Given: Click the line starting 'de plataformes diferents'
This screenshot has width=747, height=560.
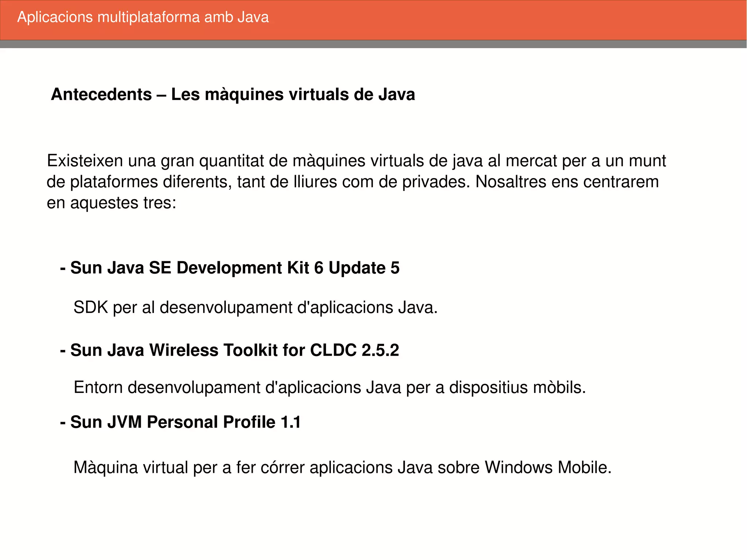Looking at the screenshot, I should [353, 182].
